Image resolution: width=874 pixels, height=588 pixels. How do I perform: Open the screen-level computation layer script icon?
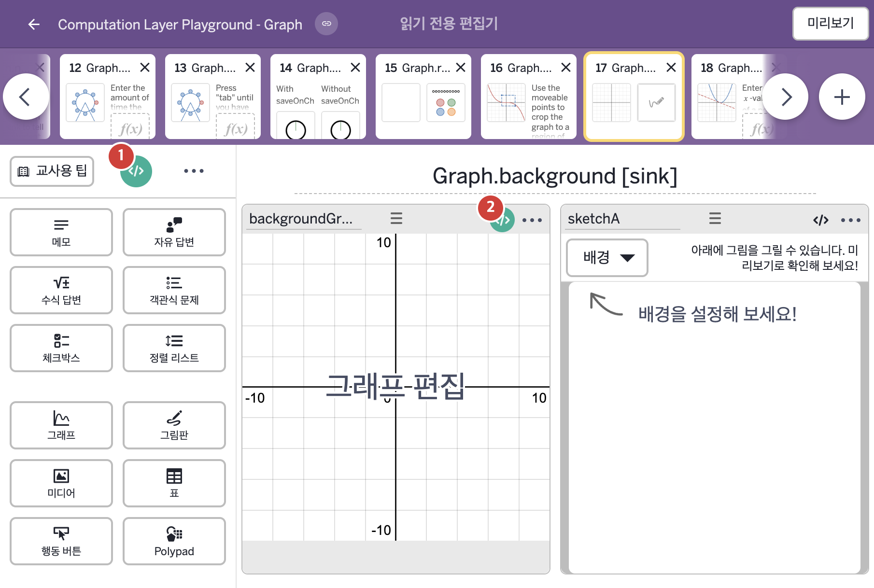coord(136,171)
